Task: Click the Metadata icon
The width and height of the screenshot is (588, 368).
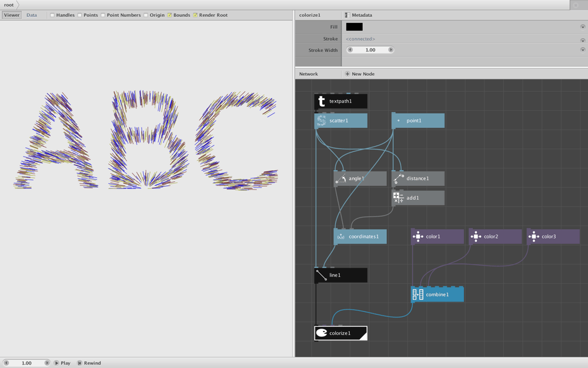Action: 348,15
